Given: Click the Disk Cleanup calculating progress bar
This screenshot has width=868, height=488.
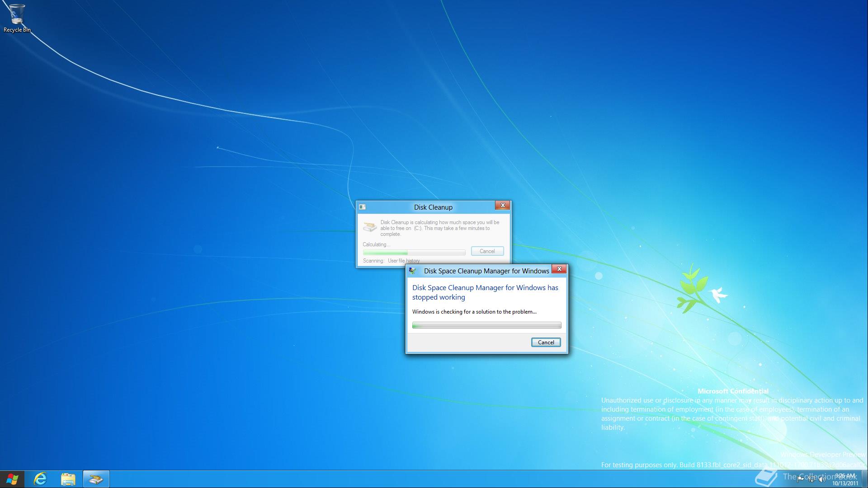Looking at the screenshot, I should 414,253.
